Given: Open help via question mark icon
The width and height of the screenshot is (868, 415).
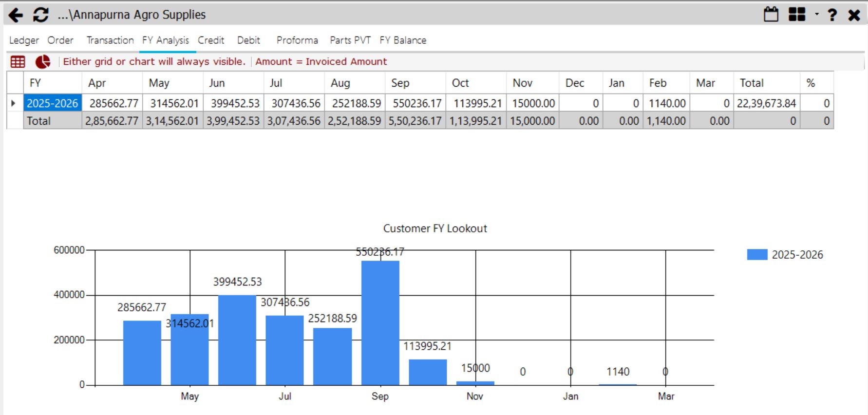Looking at the screenshot, I should 832,15.
